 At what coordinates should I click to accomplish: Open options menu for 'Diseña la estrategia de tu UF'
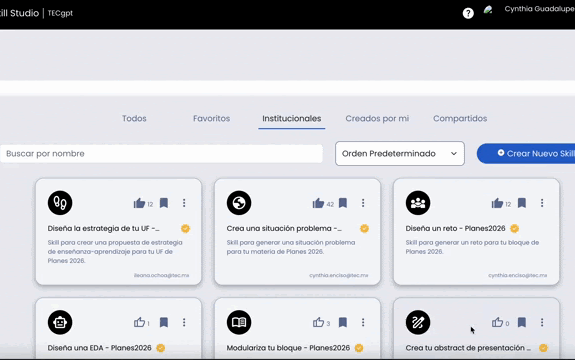184,203
